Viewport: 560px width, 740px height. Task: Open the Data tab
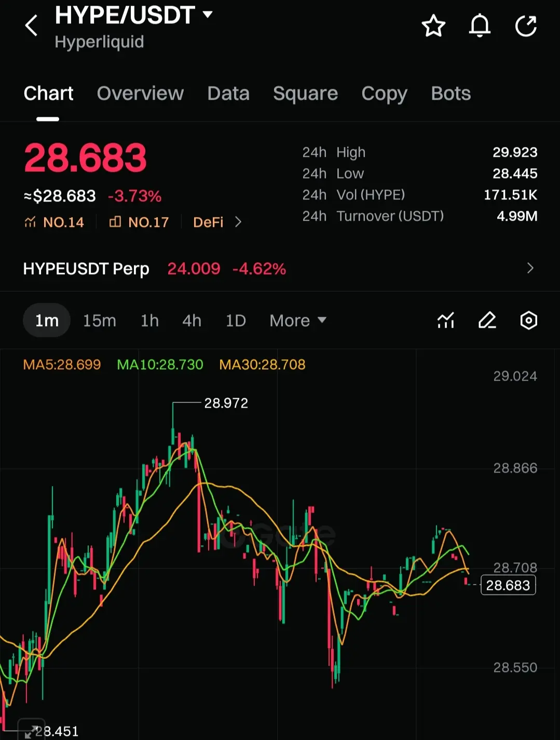click(x=228, y=93)
